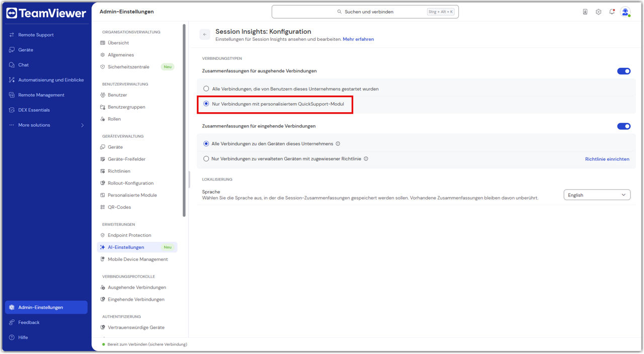Click the 'Session Insights: Konfiguration' heading
Viewport: 644px width, 354px height.
pos(263,31)
